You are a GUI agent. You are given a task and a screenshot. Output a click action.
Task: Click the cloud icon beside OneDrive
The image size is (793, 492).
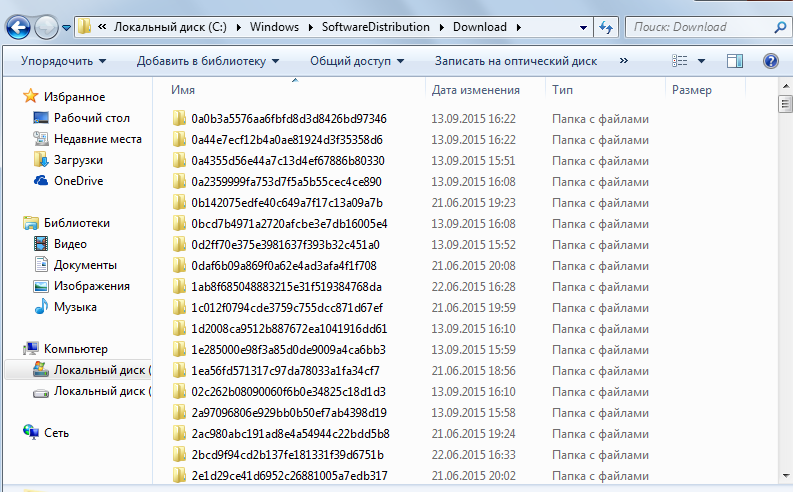40,181
